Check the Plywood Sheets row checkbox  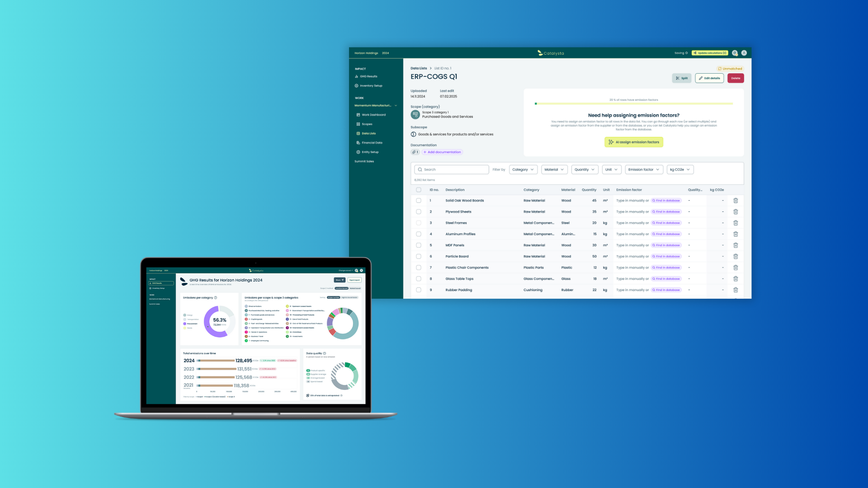coord(419,212)
